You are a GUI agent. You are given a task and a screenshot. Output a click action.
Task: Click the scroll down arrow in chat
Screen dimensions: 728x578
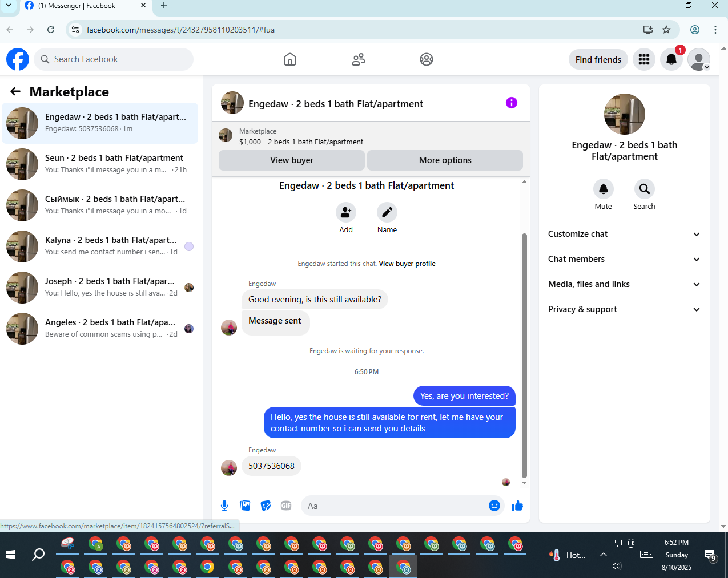click(524, 483)
